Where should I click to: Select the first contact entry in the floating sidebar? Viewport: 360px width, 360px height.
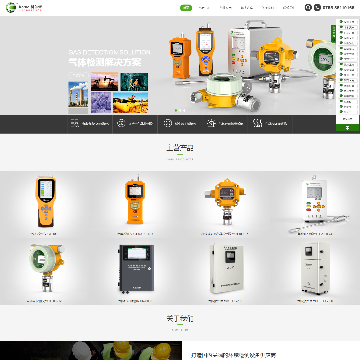point(347,22)
